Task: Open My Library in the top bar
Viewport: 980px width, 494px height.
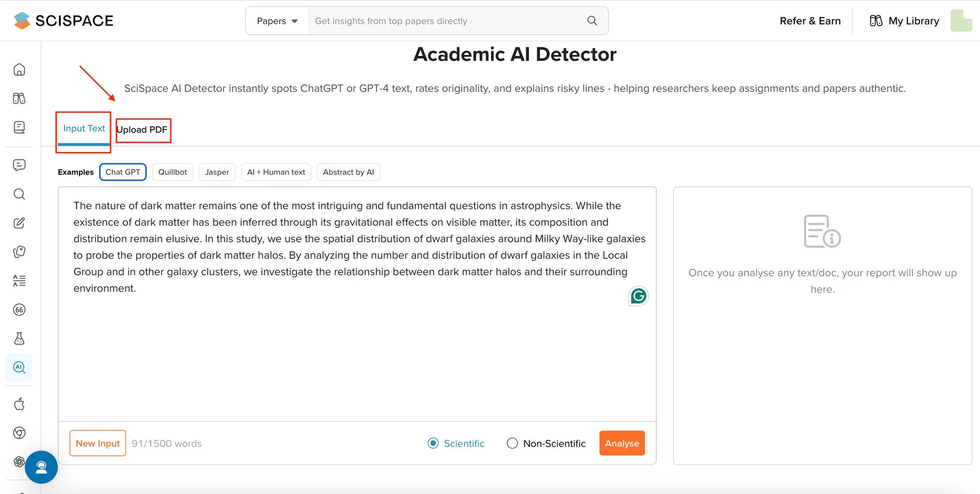Action: [904, 21]
